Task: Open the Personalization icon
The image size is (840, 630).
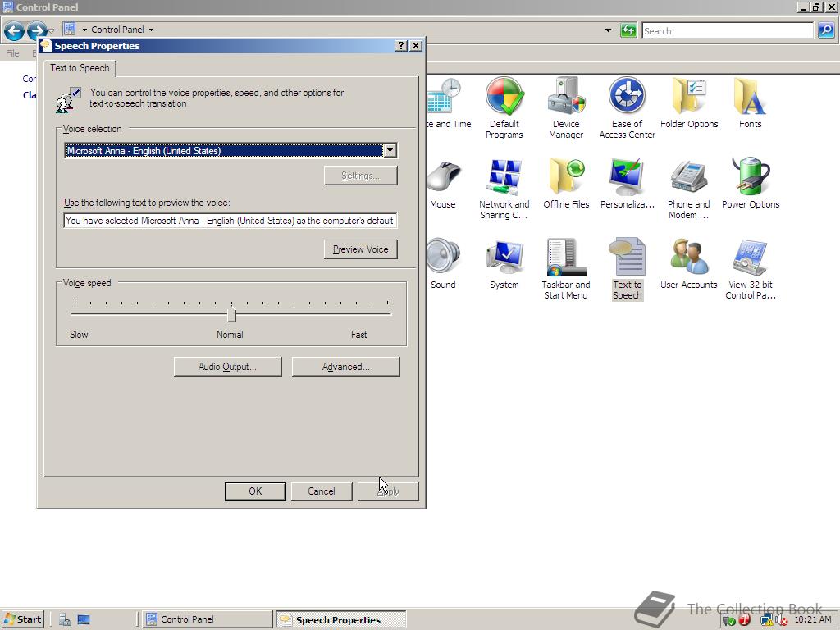Action: tap(628, 183)
